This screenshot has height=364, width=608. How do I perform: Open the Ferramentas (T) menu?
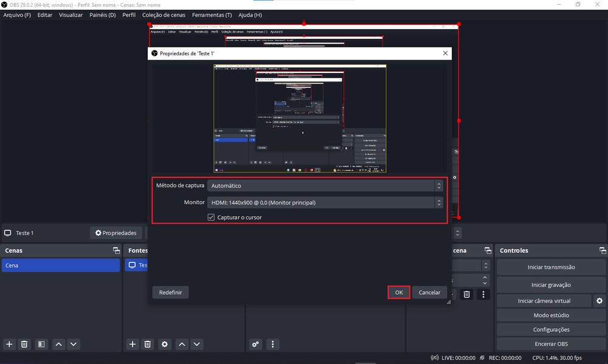[212, 15]
